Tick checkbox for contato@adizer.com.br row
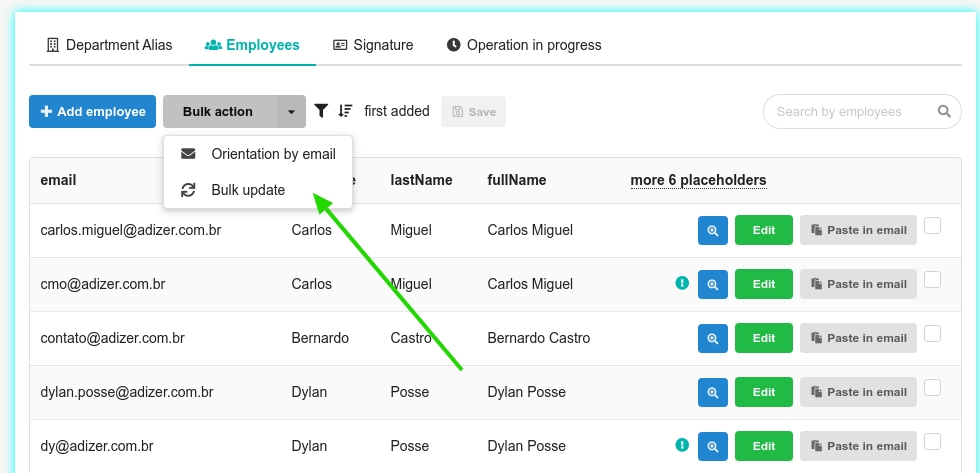This screenshot has height=473, width=980. tap(932, 334)
